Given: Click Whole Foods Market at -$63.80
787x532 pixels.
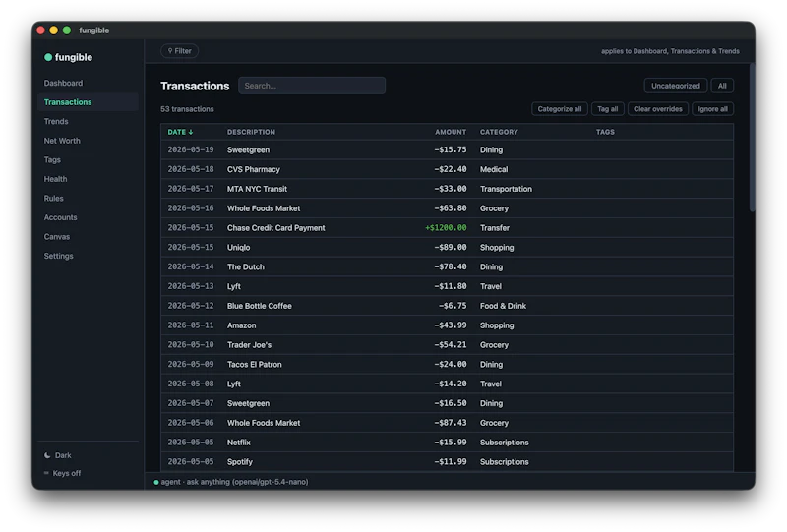Looking at the screenshot, I should coord(447,208).
